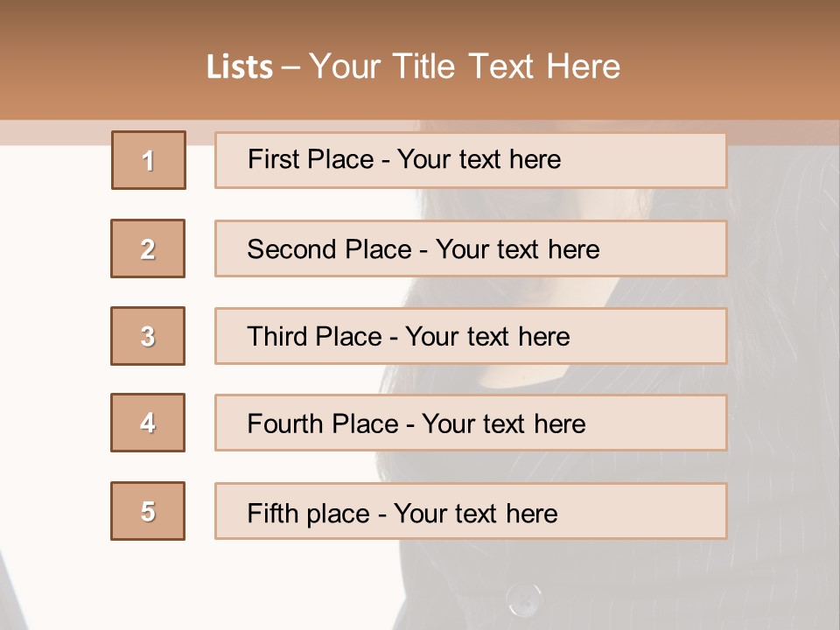The width and height of the screenshot is (840, 630).
Task: Click the pale strip beneath header, left side
Action: 52,132
